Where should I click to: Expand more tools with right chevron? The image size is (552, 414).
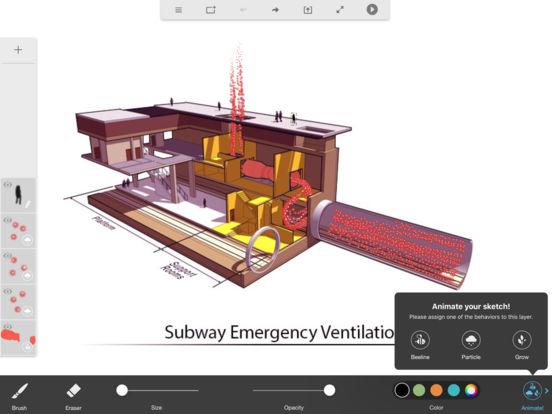(547, 390)
